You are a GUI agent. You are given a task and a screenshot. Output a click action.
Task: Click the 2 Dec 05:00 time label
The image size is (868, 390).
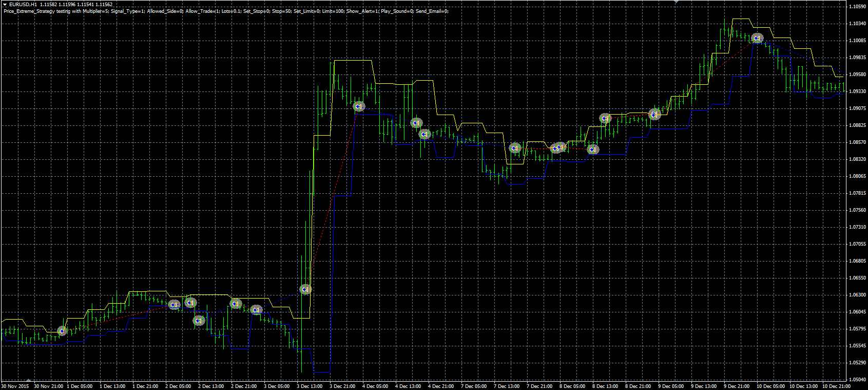click(178, 386)
